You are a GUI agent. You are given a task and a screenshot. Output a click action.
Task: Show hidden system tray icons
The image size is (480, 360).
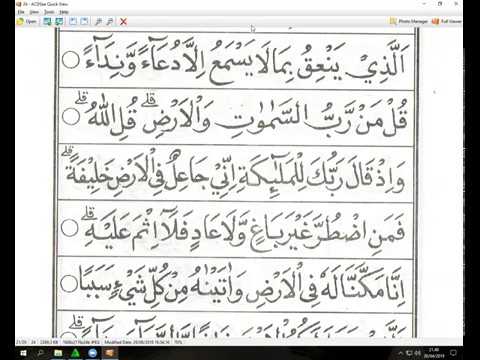401,353
